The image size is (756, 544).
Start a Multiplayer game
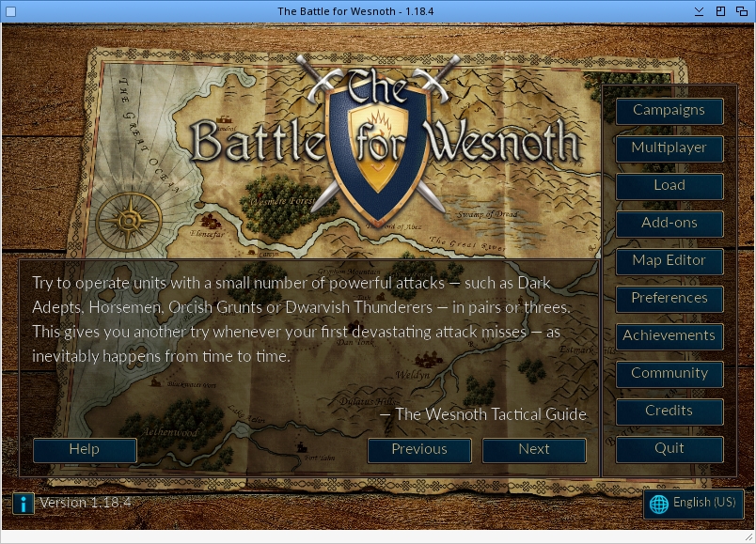669,148
